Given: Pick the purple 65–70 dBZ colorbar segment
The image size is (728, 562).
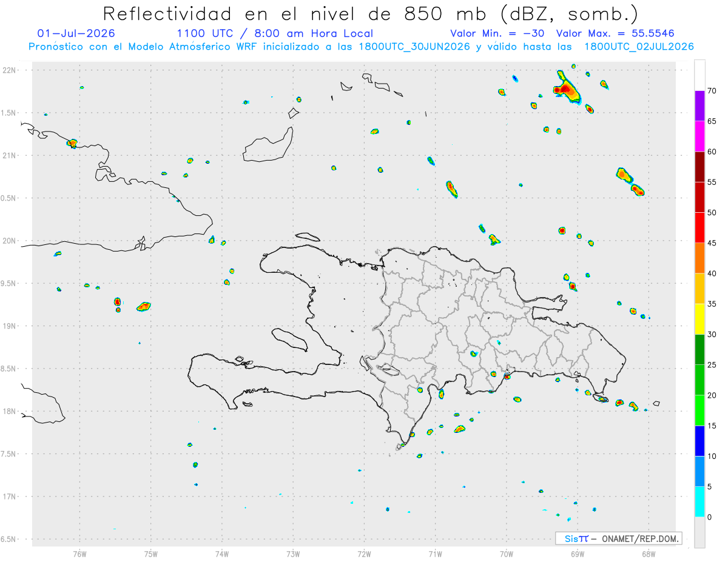Looking at the screenshot, I should coord(699,105).
